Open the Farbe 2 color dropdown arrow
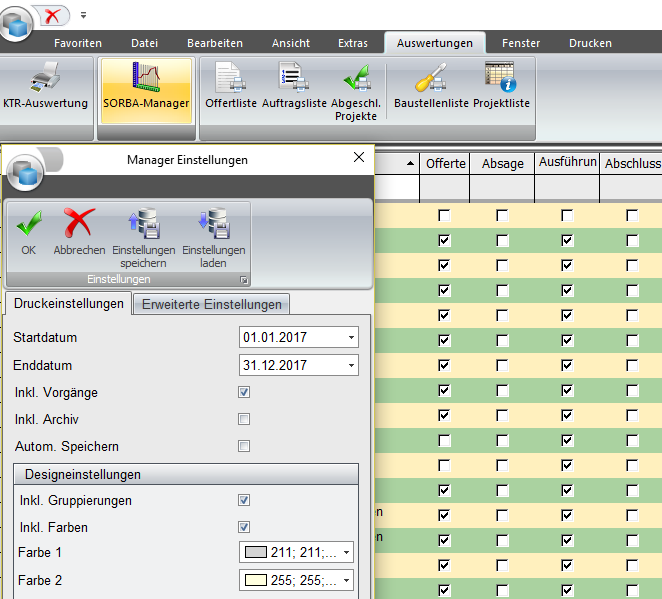The width and height of the screenshot is (662, 599). point(346,580)
